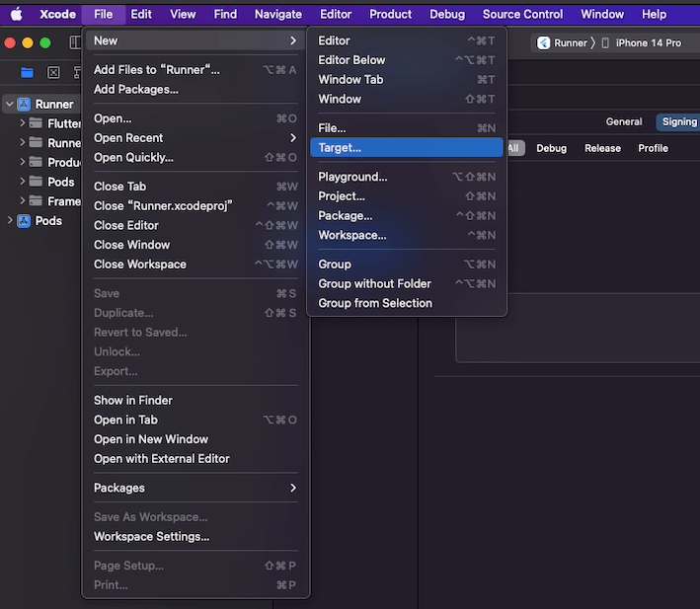Screen dimensions: 700x609
Task: Choose File... from New submenu
Action: pos(406,128)
